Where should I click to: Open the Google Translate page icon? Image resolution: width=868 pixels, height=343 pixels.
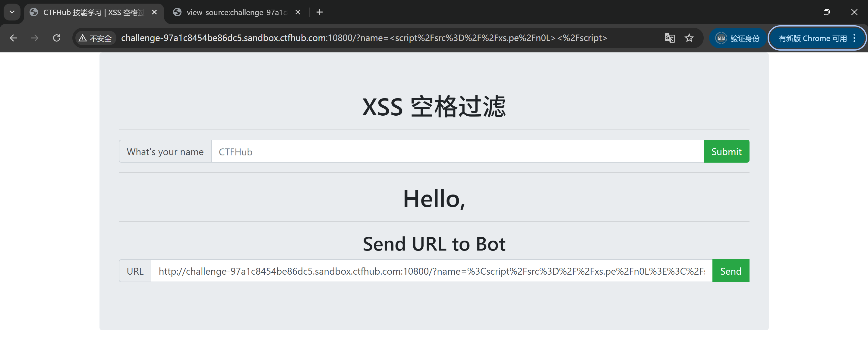tap(670, 38)
